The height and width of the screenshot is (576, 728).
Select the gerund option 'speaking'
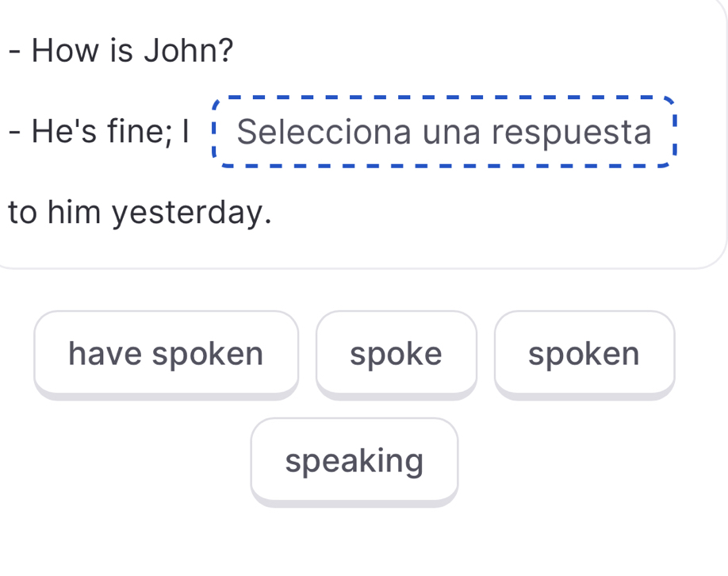click(x=354, y=460)
